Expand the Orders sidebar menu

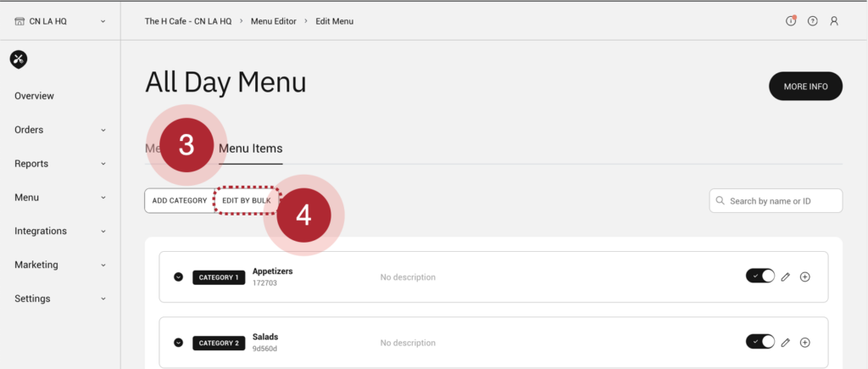(x=60, y=130)
